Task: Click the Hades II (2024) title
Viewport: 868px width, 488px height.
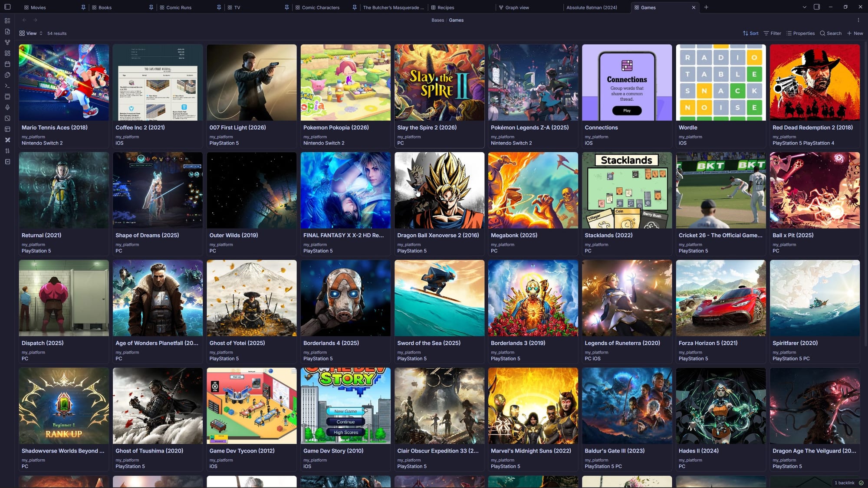Action: [698, 451]
